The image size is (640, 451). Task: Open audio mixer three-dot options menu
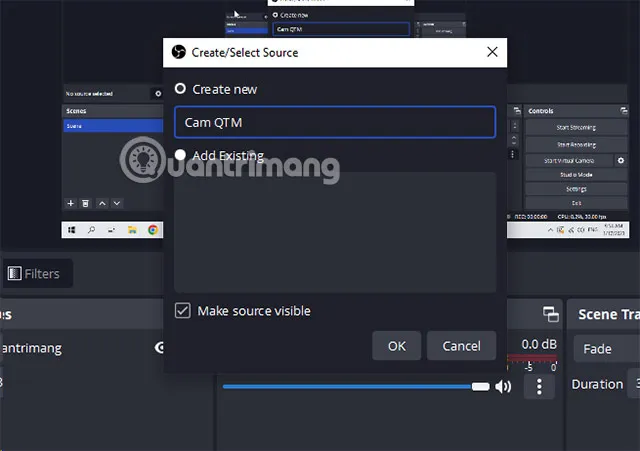[540, 386]
